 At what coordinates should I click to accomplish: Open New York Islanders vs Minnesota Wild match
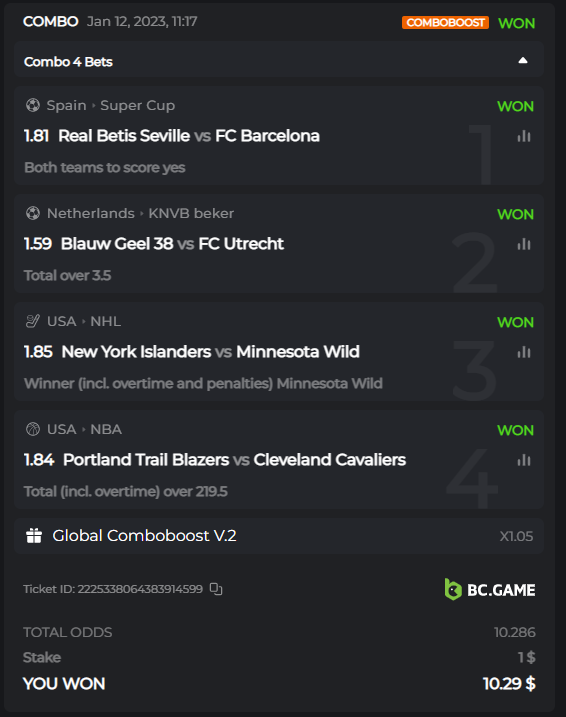pos(210,352)
